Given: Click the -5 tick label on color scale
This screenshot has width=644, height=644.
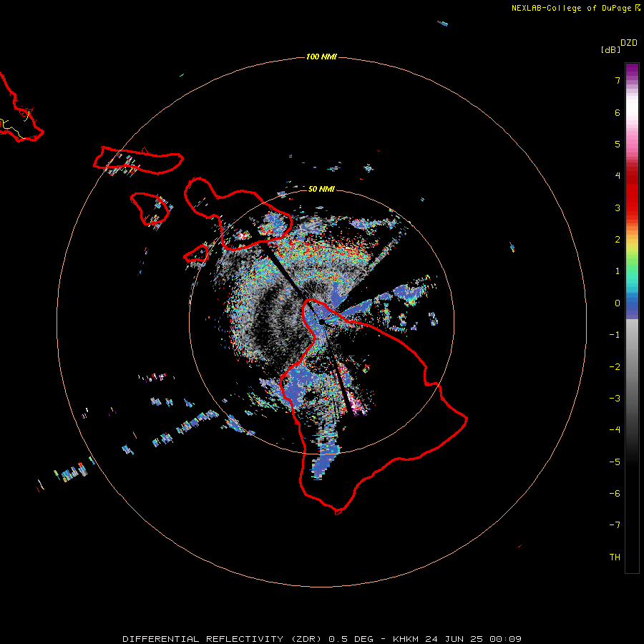Looking at the screenshot, I should coord(615,462).
